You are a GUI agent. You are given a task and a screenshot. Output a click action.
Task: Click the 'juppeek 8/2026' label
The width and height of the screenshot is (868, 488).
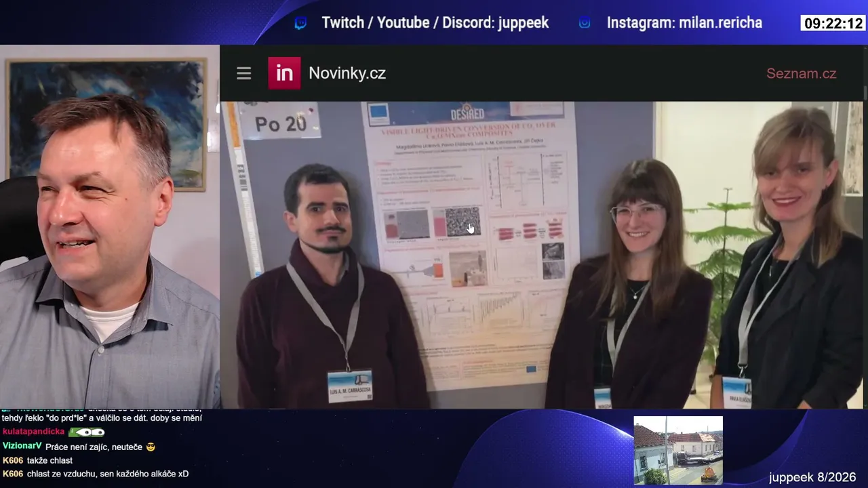point(812,477)
